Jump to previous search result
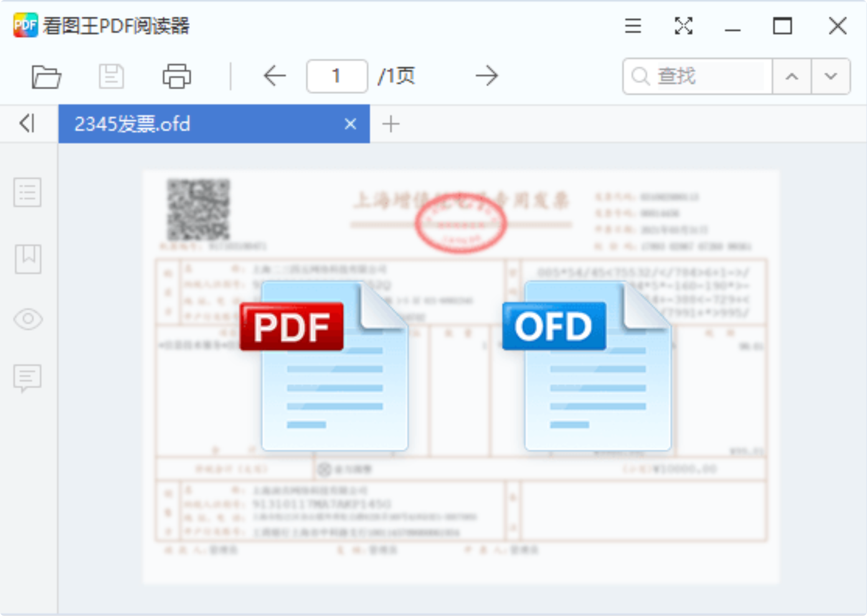The image size is (867, 616). [x=792, y=77]
